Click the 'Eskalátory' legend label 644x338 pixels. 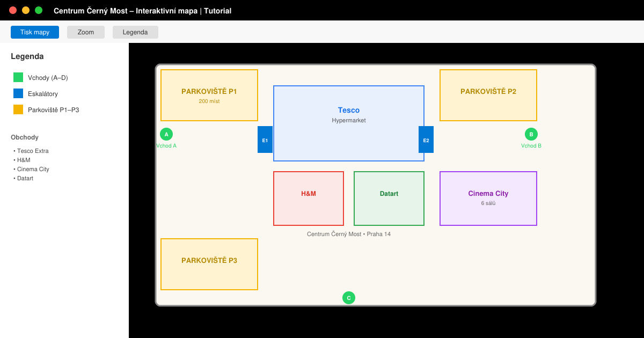(43, 94)
